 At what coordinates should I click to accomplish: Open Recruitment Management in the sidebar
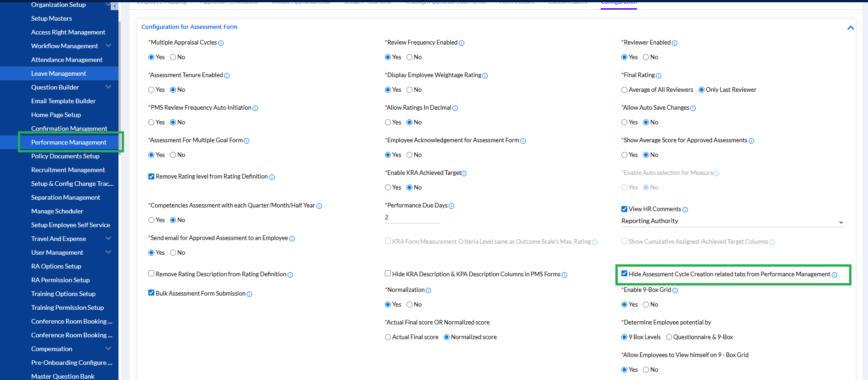pyautogui.click(x=68, y=170)
